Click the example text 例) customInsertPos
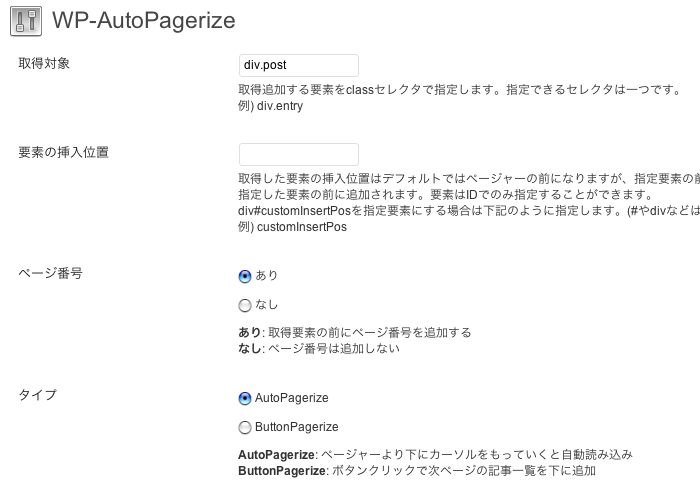 coord(292,227)
